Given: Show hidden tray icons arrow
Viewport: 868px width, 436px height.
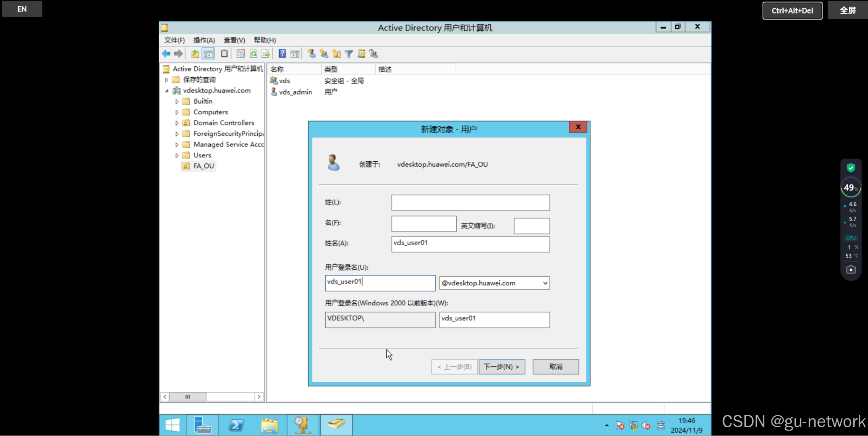Looking at the screenshot, I should (x=607, y=425).
